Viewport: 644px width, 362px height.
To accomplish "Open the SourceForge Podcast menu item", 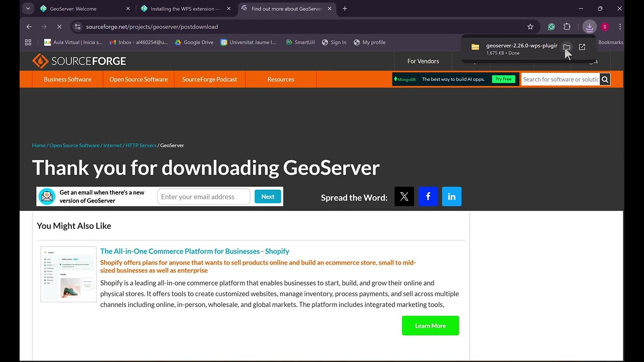I will [x=209, y=79].
